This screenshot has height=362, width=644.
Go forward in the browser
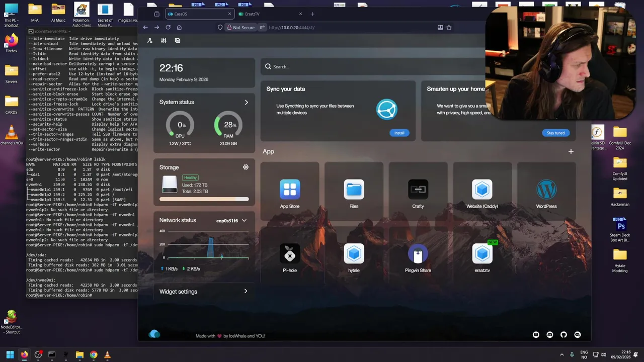(156, 27)
